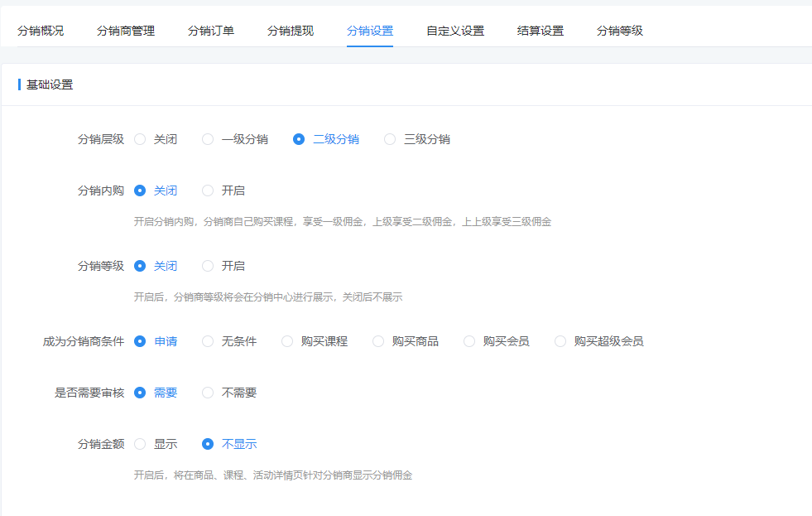Screen dimensions: 812x516
Task: Choose the 购买会员 condition
Action: tap(497, 341)
